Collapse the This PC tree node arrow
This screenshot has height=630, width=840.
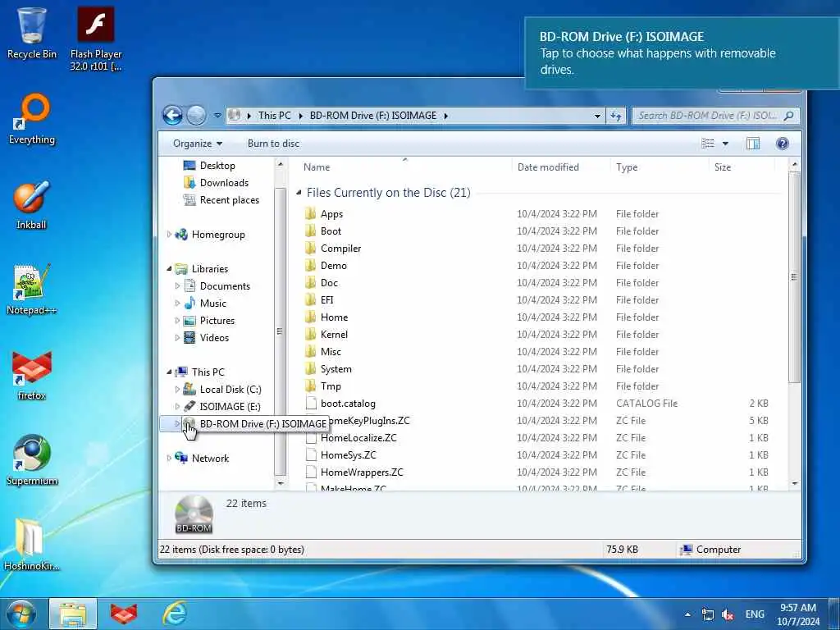pyautogui.click(x=169, y=372)
